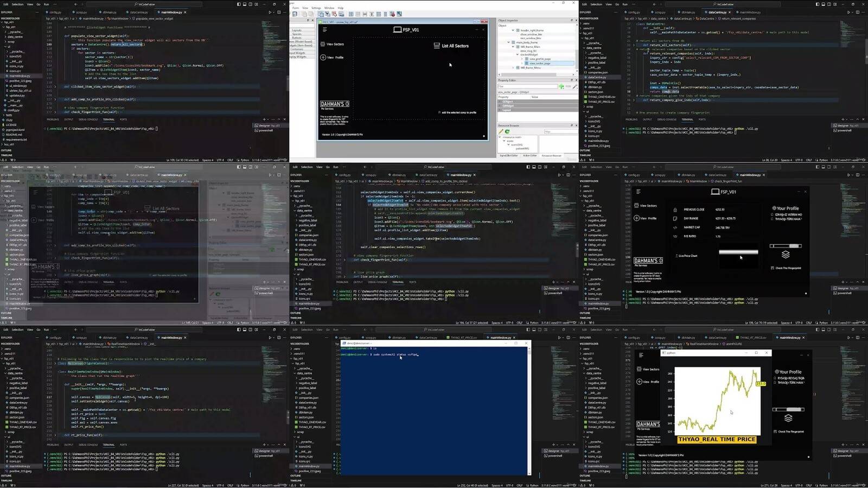Open dbMain.py tab in VS Code behind PREVIOUS CLOSE app
This screenshot has height=488, width=868.
688,175
